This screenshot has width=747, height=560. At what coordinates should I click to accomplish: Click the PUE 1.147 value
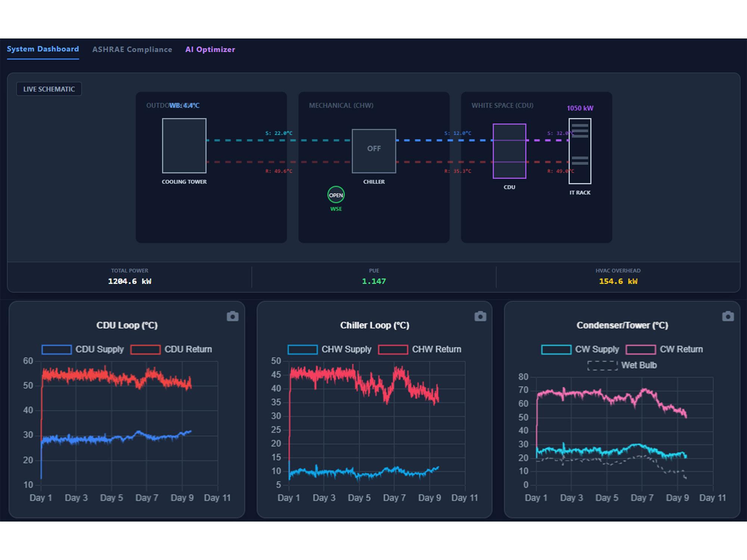pyautogui.click(x=374, y=281)
